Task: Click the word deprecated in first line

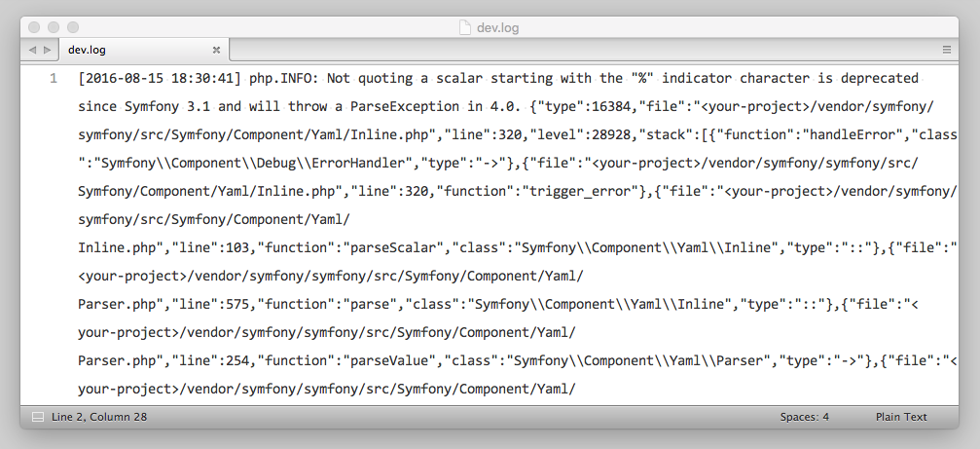Action: pos(880,79)
